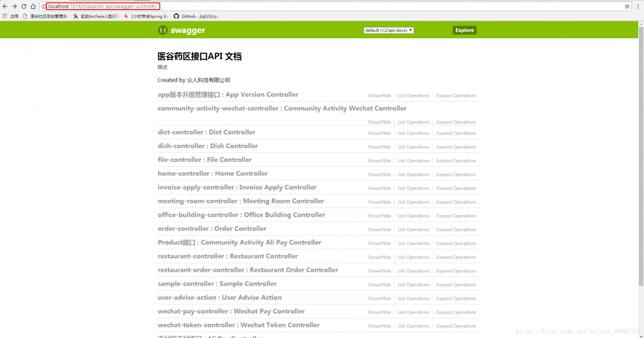The image size is (644, 338).
Task: Expand Operations for wechat-pay-controller
Action: point(456,312)
